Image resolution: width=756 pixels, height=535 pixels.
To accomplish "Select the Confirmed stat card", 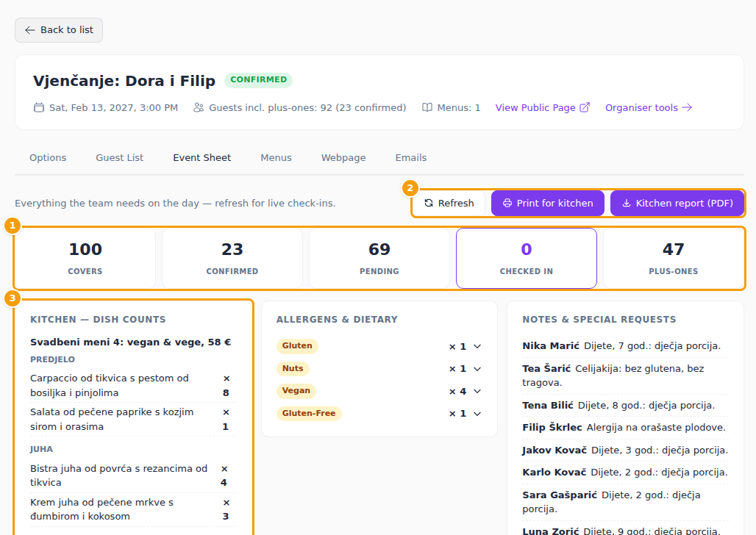I will point(232,259).
